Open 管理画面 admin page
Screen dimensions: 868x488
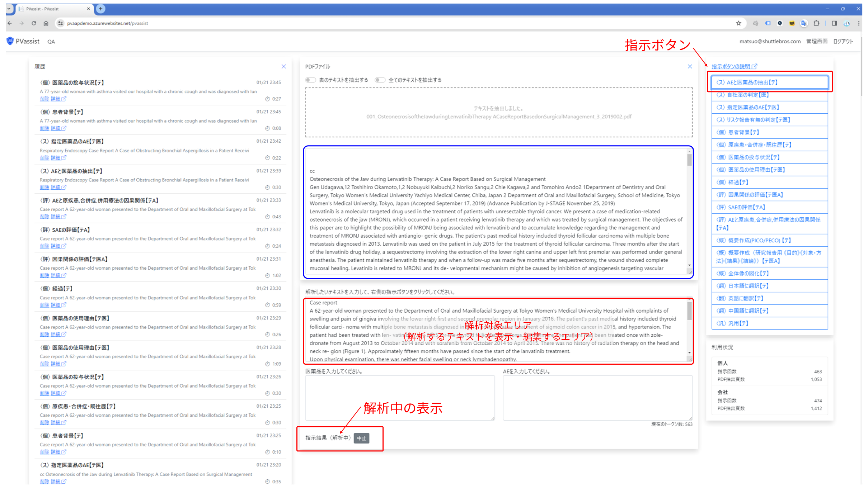(x=817, y=41)
